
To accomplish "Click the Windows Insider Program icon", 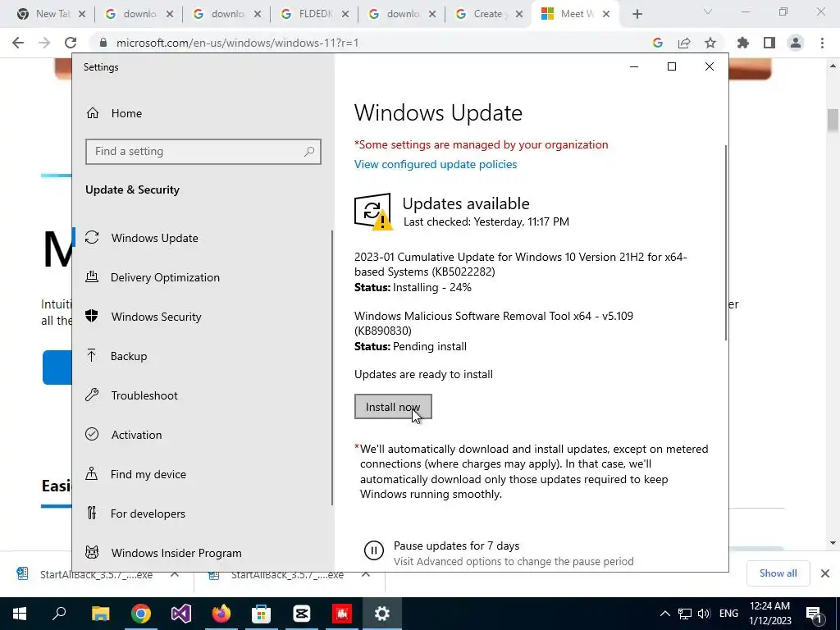I will (92, 552).
